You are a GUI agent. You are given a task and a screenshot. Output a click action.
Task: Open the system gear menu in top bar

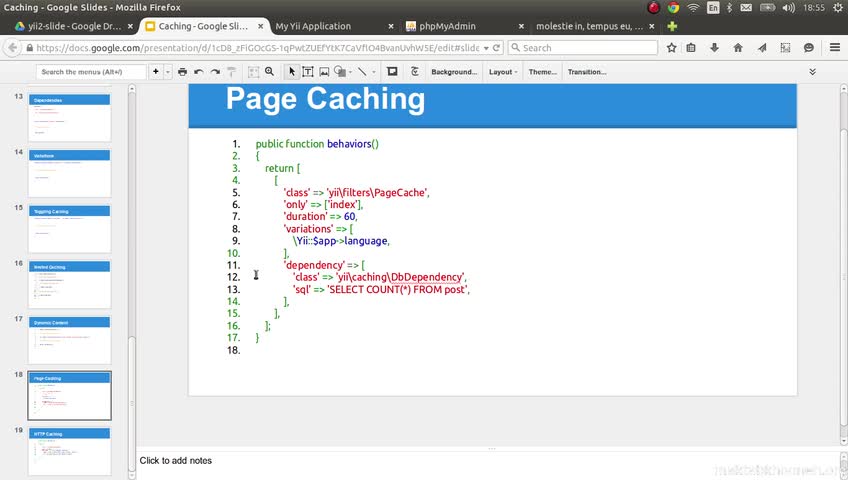pos(838,8)
